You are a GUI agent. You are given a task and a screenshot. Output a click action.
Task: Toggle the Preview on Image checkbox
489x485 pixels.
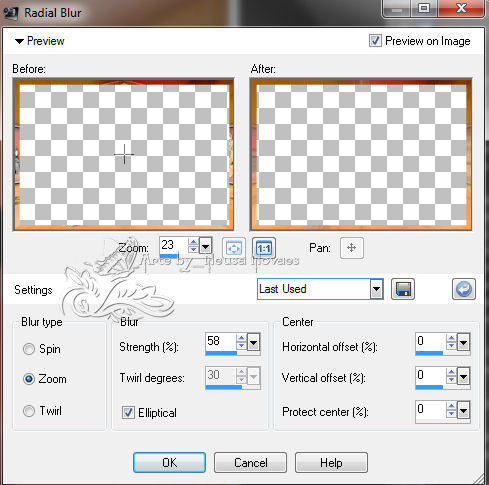pos(375,41)
